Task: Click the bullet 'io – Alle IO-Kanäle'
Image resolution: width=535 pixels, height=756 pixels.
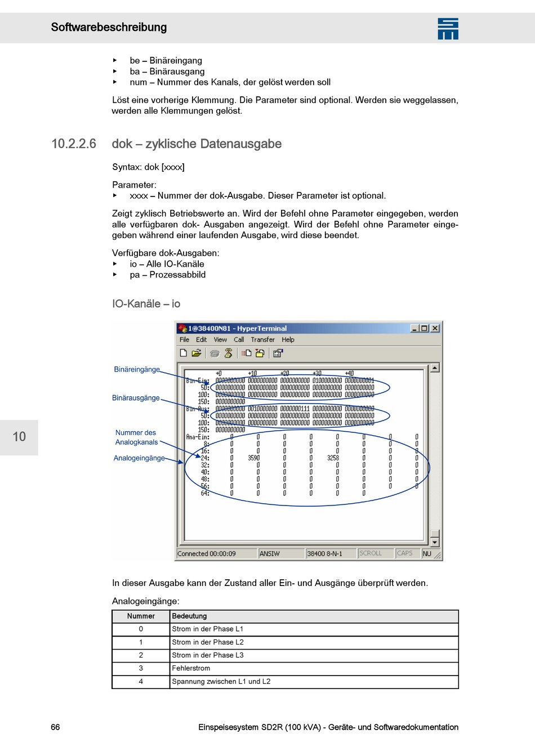Action: pos(167,264)
